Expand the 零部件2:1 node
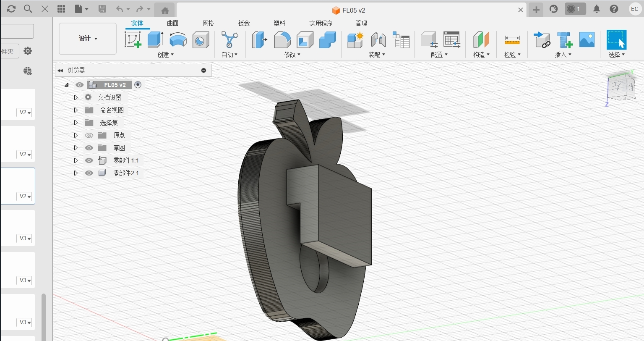644x341 pixels. (76, 173)
